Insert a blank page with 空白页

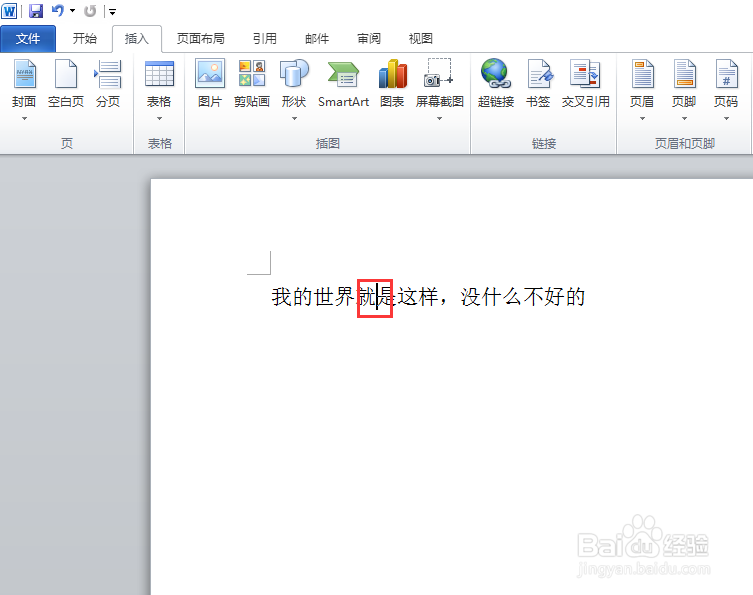(66, 83)
